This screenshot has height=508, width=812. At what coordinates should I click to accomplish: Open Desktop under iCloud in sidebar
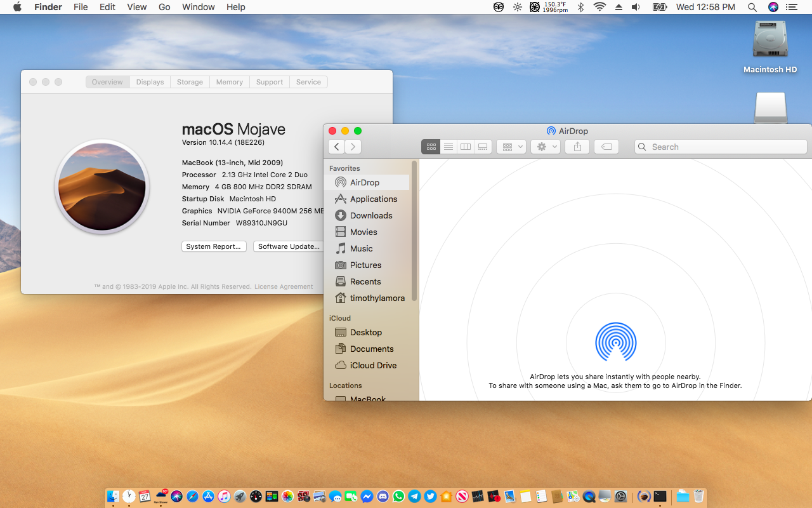367,332
